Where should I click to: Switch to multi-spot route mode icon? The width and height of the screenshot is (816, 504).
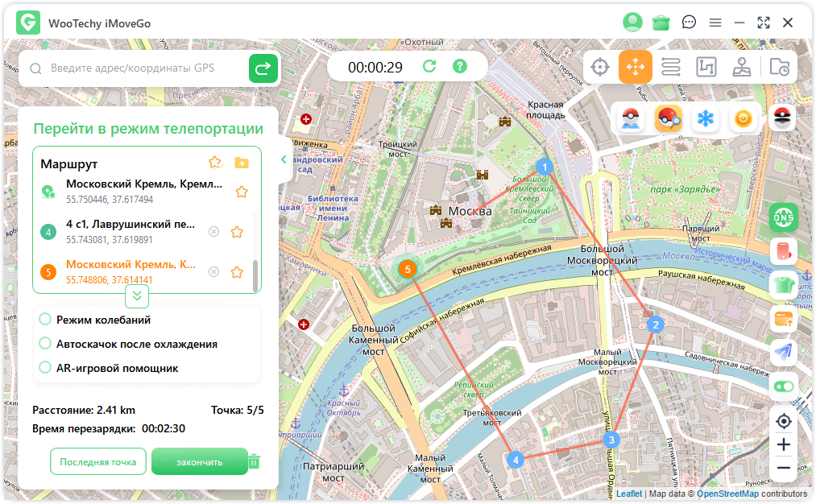(706, 67)
